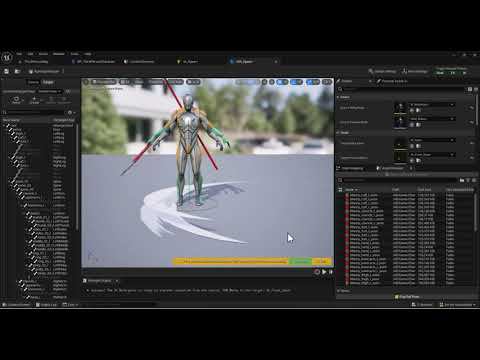Open Source IKRig Asset dropdown
Screen dimensions: 480x360
click(x=432, y=105)
